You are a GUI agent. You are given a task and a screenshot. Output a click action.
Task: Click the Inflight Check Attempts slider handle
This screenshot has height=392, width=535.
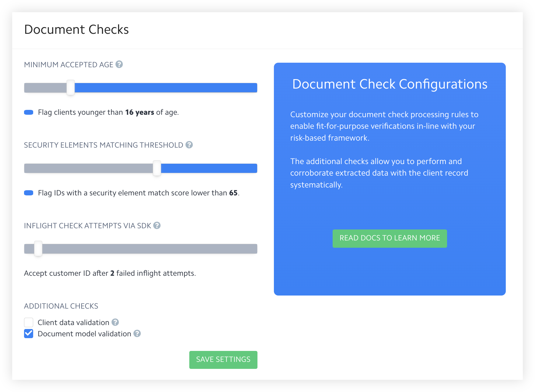pos(38,249)
